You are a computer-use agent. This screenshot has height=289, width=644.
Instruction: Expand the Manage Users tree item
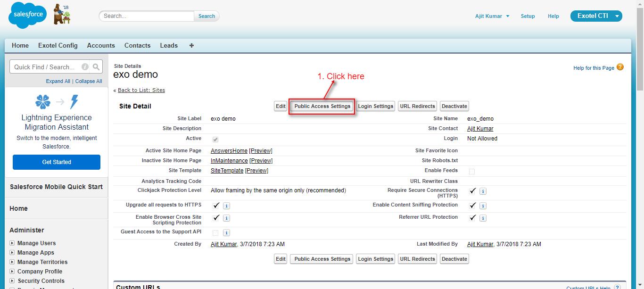[x=12, y=243]
